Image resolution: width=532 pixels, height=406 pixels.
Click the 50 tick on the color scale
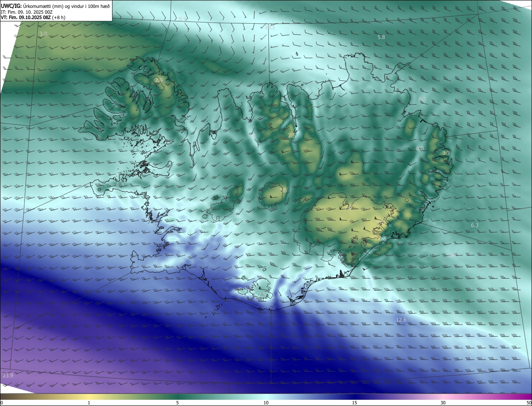coord(529,403)
